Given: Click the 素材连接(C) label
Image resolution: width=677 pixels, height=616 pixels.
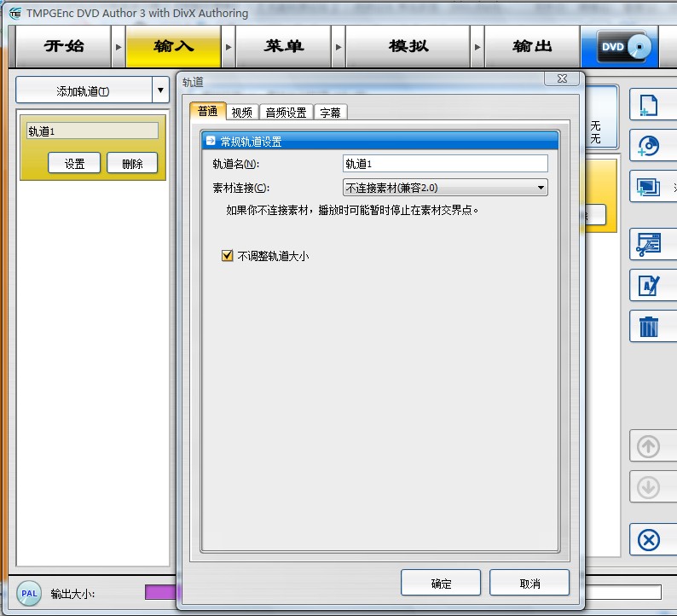Looking at the screenshot, I should pyautogui.click(x=241, y=188).
